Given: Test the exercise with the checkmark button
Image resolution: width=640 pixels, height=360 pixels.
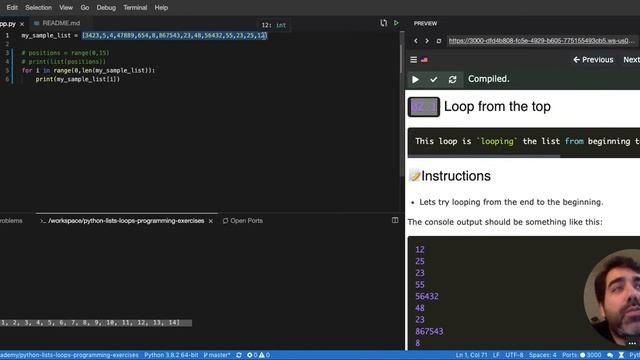Looking at the screenshot, I should [433, 79].
